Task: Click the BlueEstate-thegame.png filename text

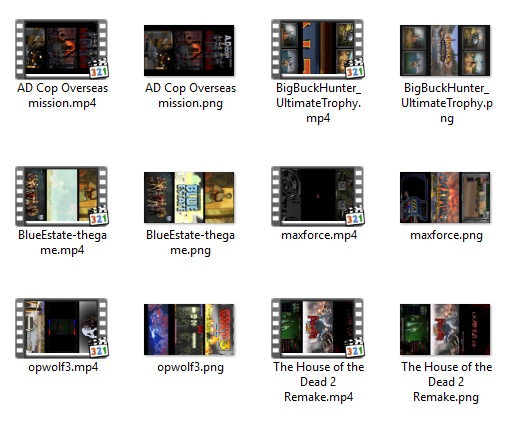Action: point(190,243)
